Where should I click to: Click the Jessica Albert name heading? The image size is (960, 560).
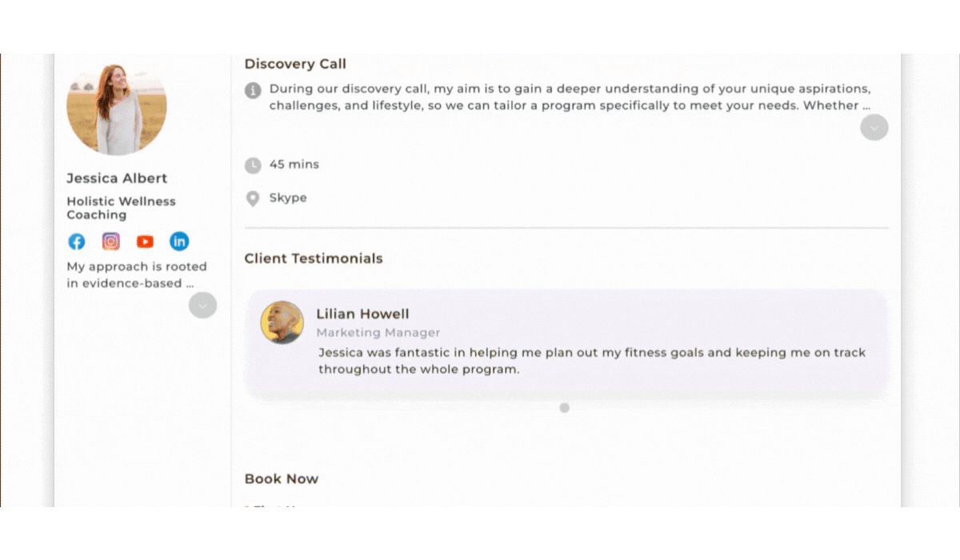[x=117, y=178]
